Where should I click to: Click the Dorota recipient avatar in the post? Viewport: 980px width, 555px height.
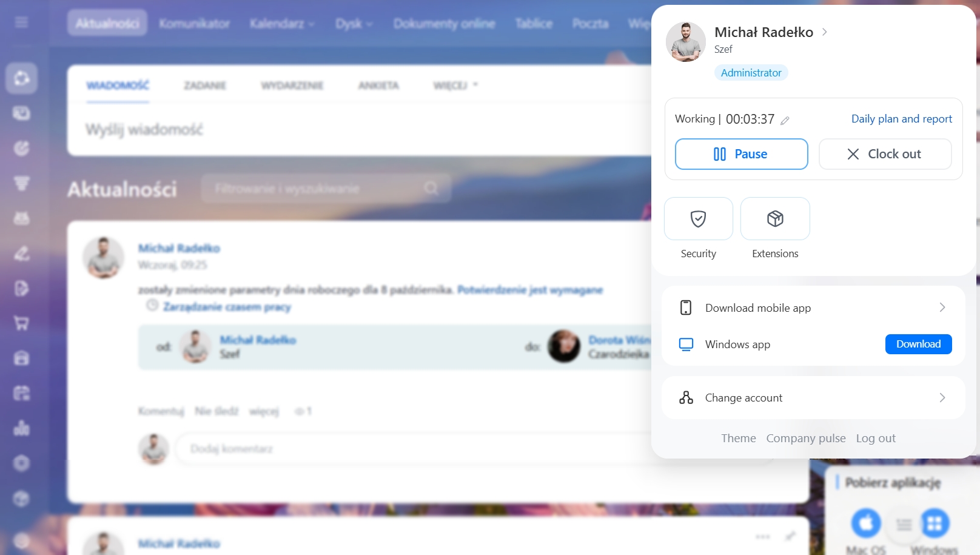[564, 346]
